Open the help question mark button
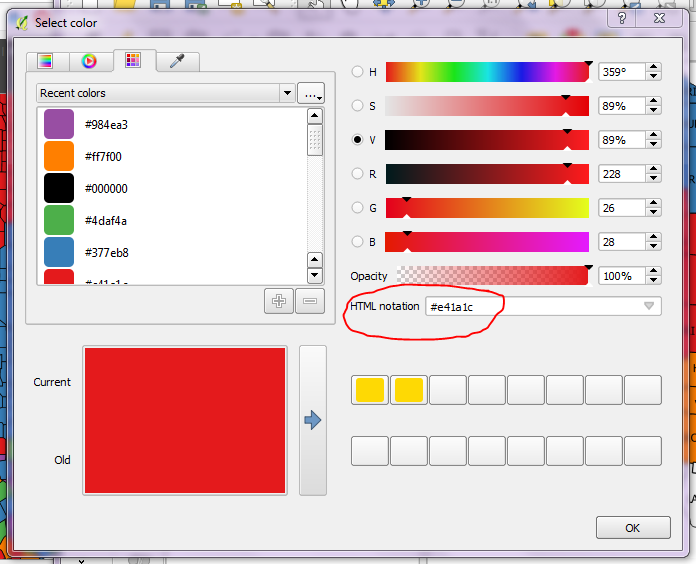696x564 pixels. pyautogui.click(x=623, y=19)
